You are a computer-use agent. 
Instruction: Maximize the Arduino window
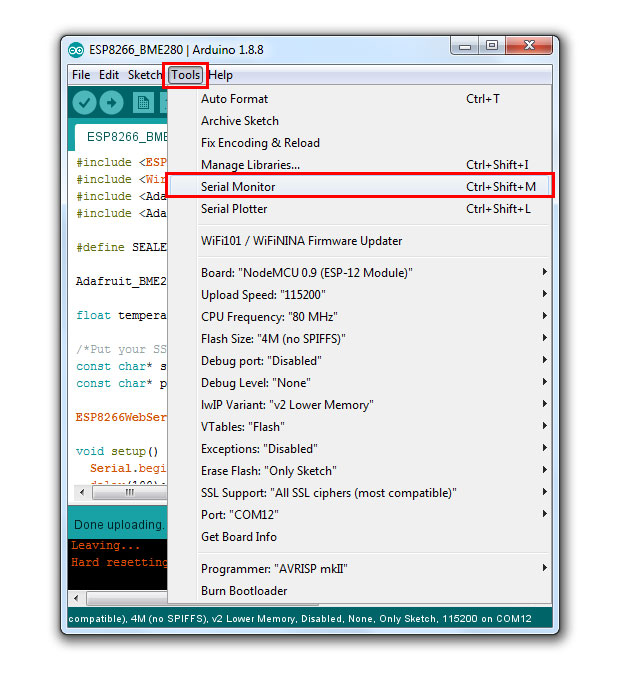[x=492, y=46]
